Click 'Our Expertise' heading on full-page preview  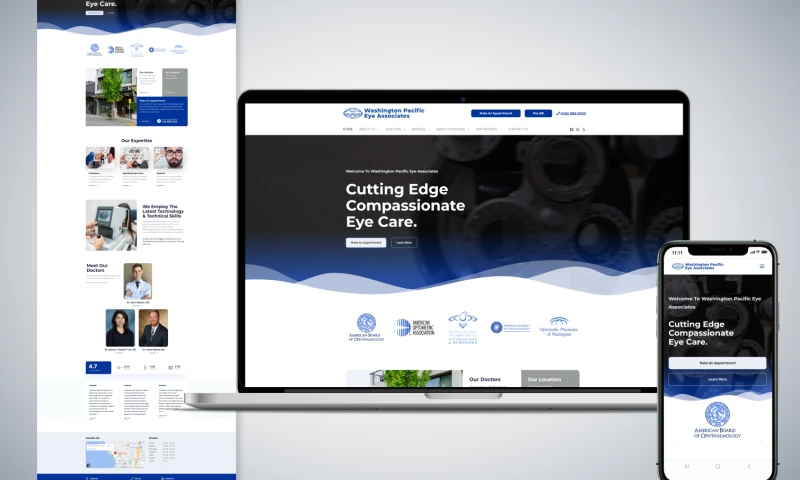tap(136, 140)
